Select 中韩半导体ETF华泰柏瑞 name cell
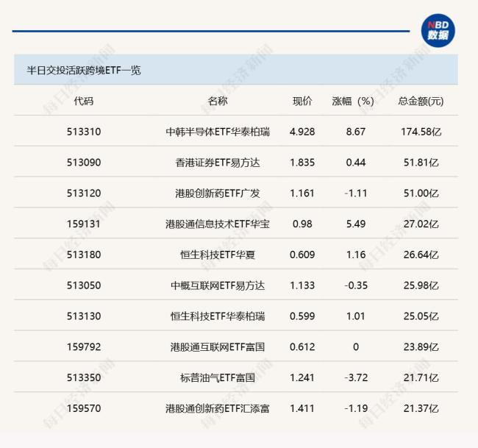 pos(218,132)
